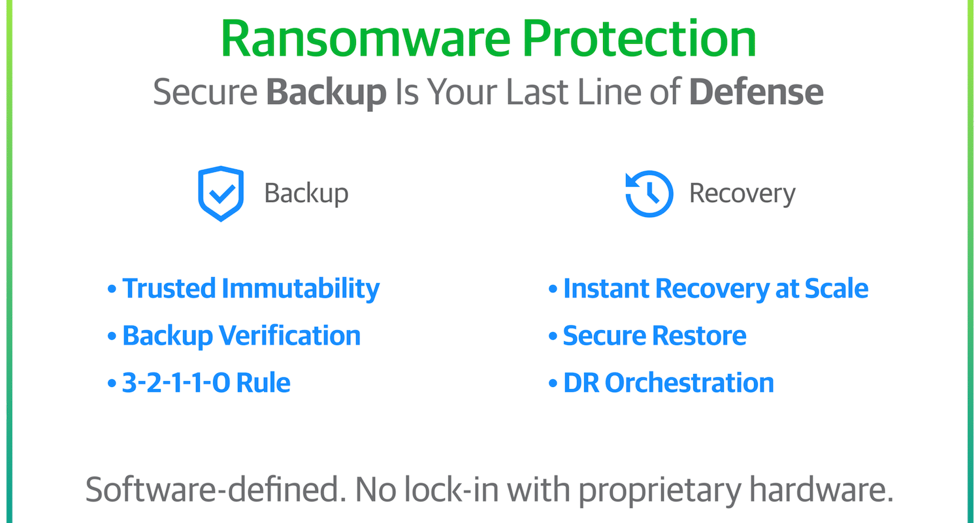The image size is (980, 523).
Task: Click the Secure Backup subtitle line
Action: (x=489, y=93)
